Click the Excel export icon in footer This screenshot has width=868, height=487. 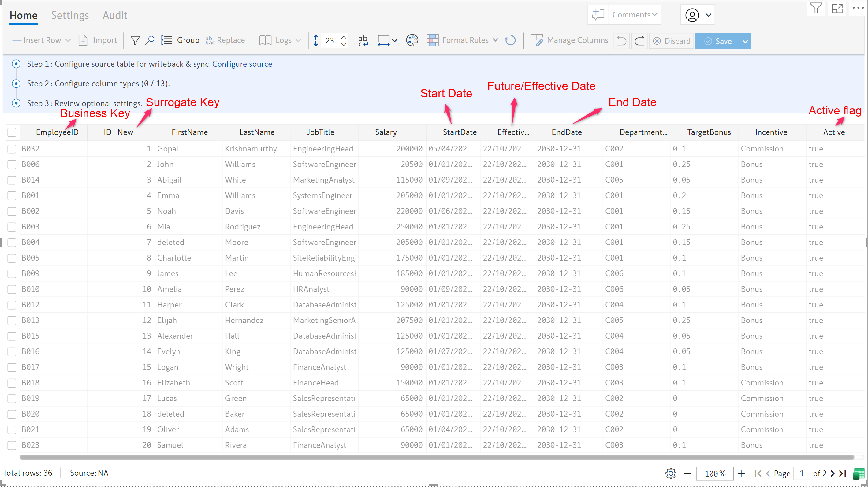coord(859,473)
